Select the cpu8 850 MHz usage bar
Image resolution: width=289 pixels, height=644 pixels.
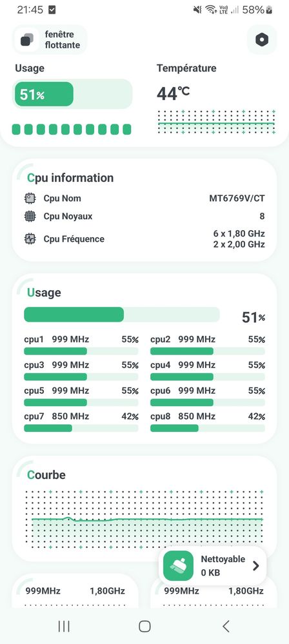[208, 428]
